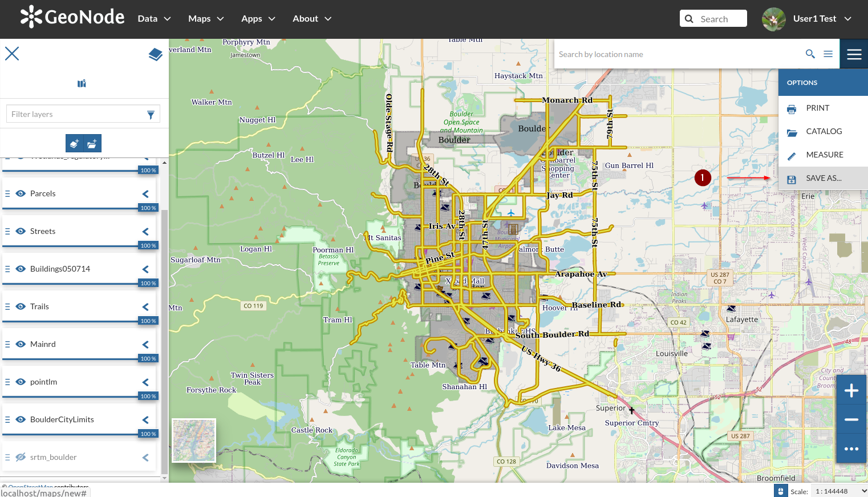Select the BoulderCityLimits layer name
This screenshot has width=868, height=497.
(62, 419)
